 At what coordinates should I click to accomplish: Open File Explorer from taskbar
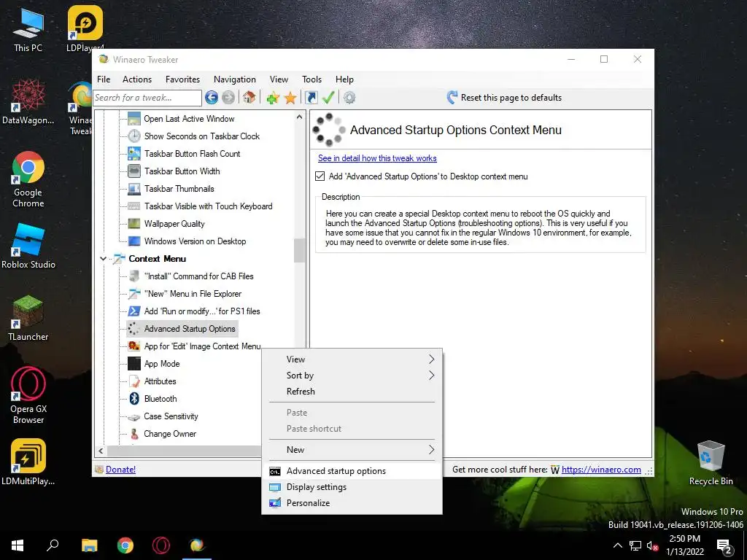coord(89,545)
